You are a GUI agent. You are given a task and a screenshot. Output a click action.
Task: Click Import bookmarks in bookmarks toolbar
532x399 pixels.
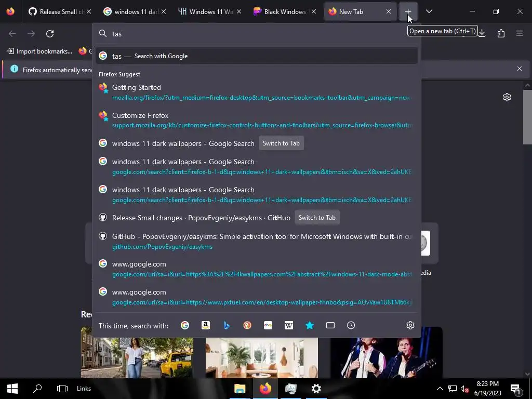click(x=39, y=51)
